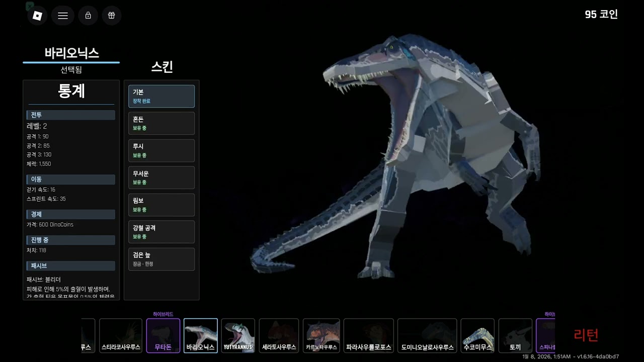
Task: Select the 스티라코사우루스 dinosaur card
Action: 121,335
